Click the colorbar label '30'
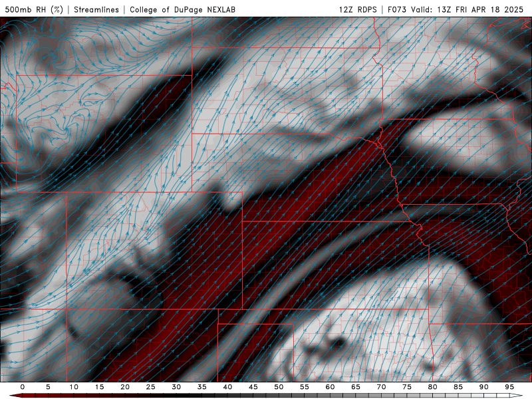 [x=176, y=387]
